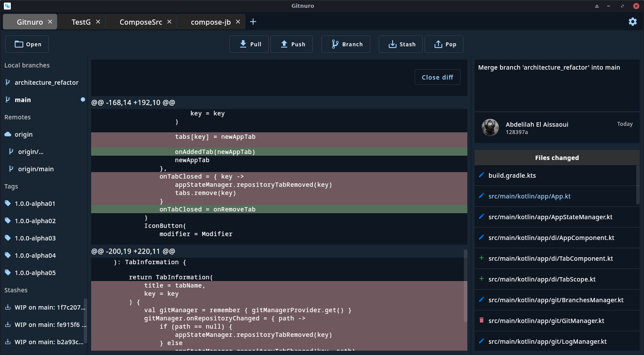Close the compose-jb tab

click(x=238, y=22)
